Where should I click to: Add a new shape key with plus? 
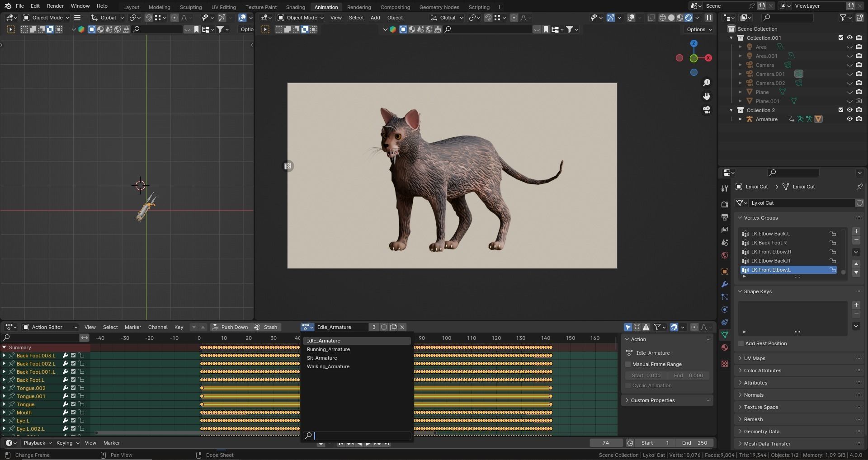click(856, 305)
